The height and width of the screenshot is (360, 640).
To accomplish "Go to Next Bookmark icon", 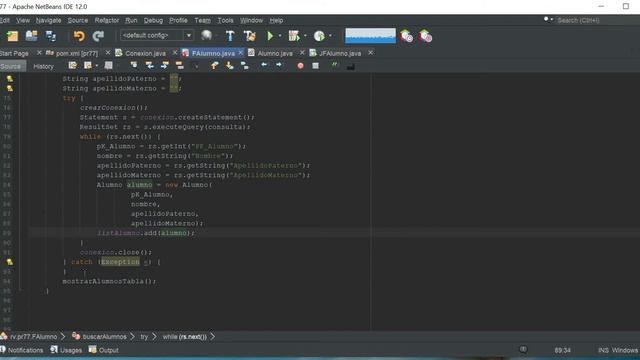I will click(x=230, y=65).
